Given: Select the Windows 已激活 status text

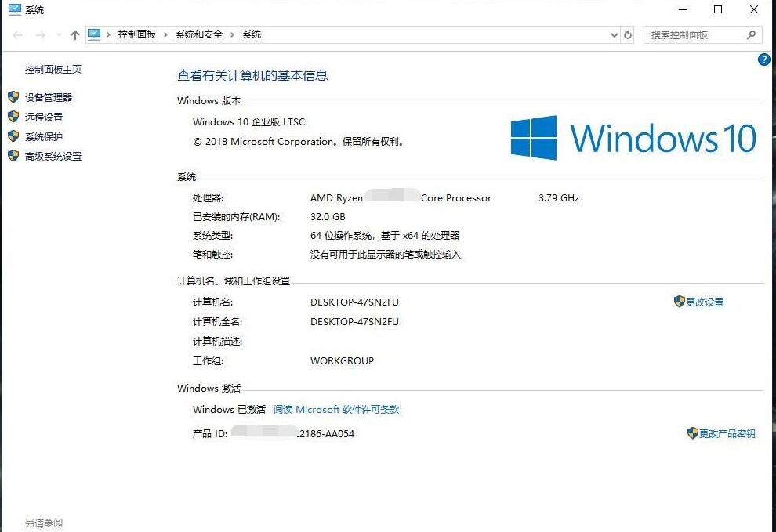Looking at the screenshot, I should [229, 409].
